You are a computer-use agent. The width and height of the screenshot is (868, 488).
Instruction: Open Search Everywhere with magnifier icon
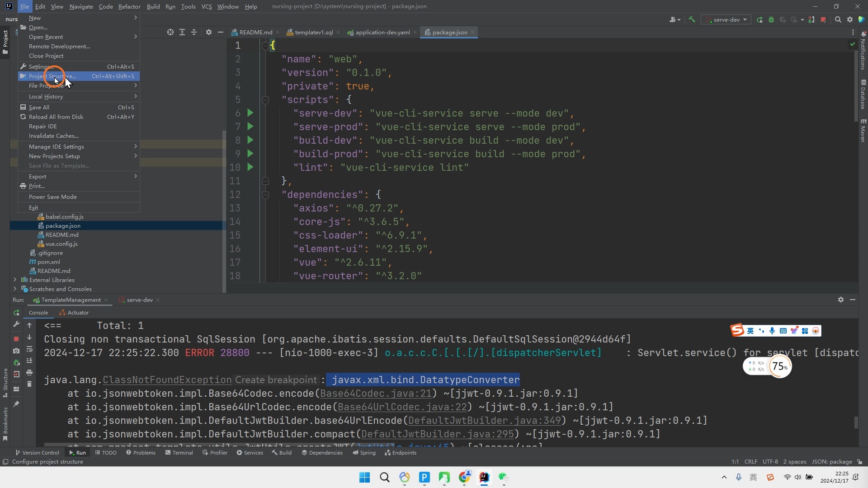click(x=839, y=19)
